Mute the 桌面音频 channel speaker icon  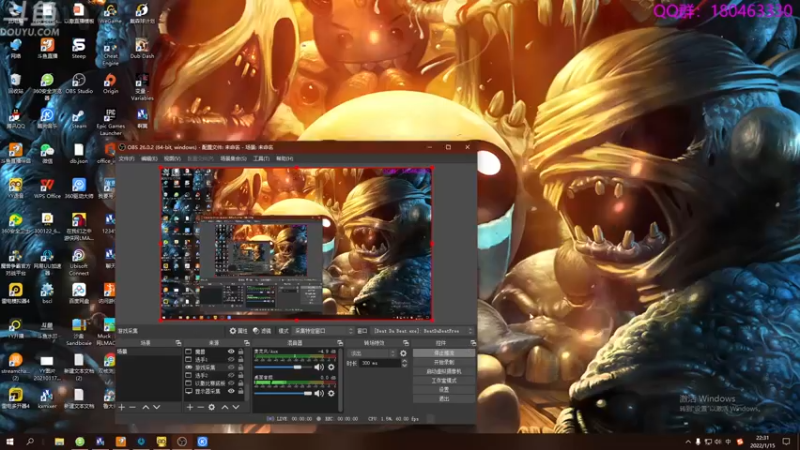tap(319, 393)
